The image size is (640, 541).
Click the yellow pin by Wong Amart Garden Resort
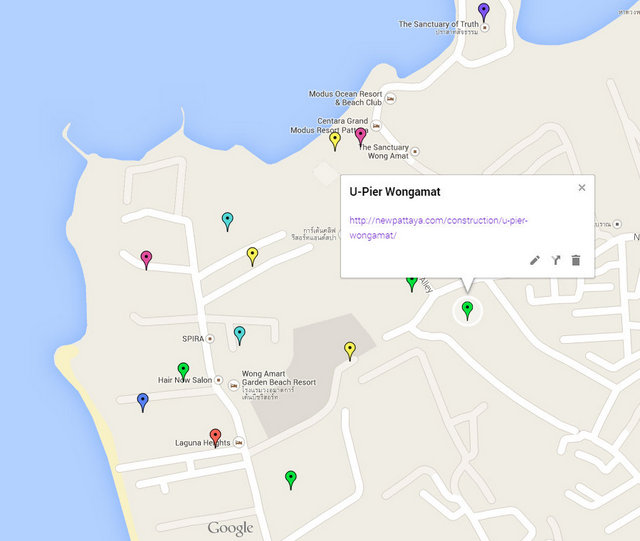[350, 351]
